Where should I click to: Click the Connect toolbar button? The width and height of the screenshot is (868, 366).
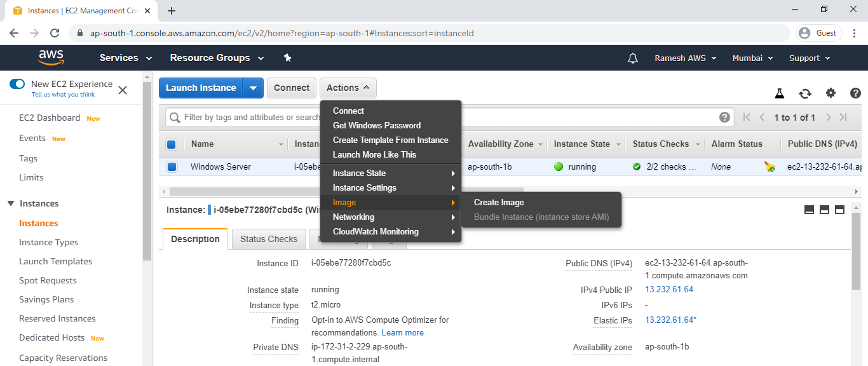click(292, 88)
